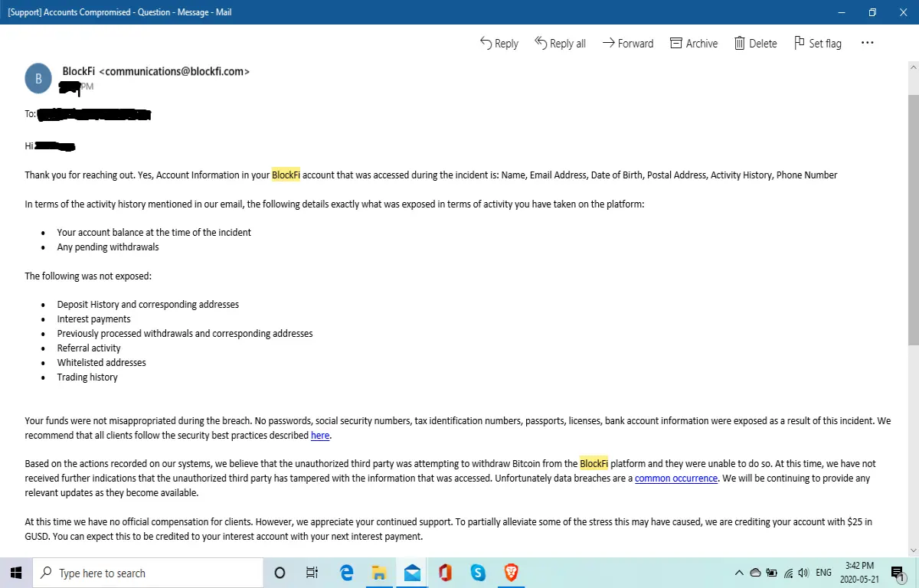
Task: Click the BlockFi sender avatar circle
Action: coord(39,79)
